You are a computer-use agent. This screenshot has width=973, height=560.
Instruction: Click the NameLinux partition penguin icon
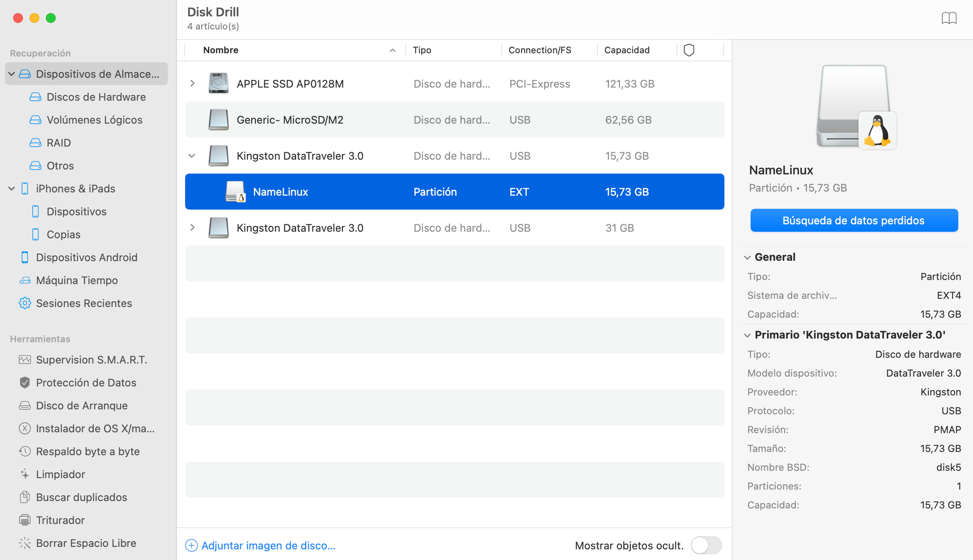235,192
